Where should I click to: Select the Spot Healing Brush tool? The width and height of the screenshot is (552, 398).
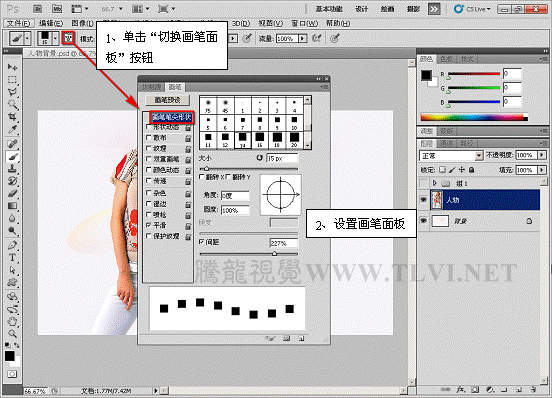click(12, 144)
